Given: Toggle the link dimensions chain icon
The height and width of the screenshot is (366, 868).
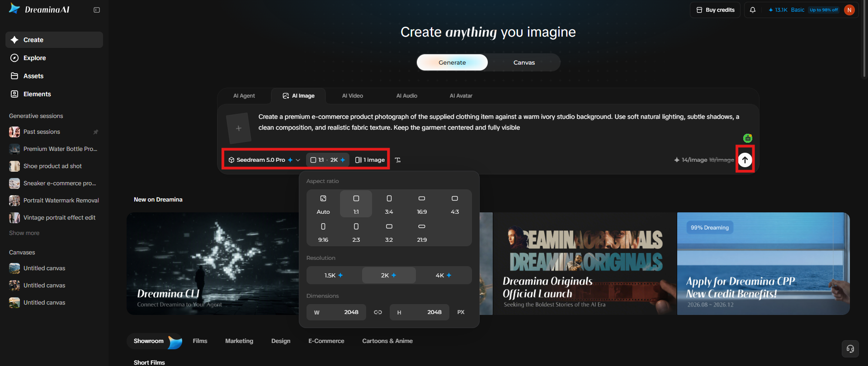Looking at the screenshot, I should (378, 312).
